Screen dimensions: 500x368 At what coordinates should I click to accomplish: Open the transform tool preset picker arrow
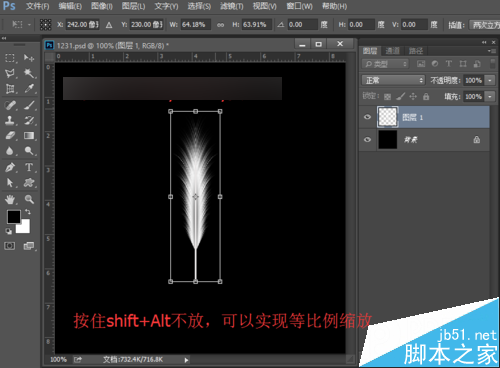tap(29, 25)
